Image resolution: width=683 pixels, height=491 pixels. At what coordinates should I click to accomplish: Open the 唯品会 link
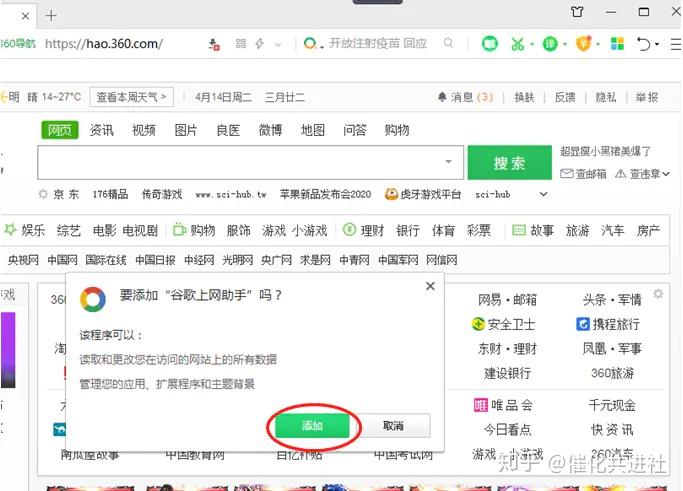503,405
